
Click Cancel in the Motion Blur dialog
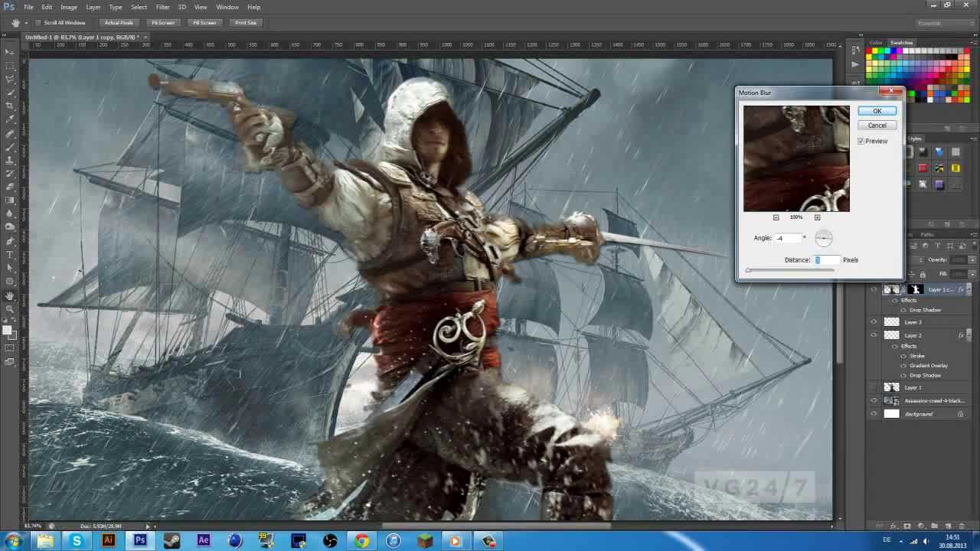(877, 125)
